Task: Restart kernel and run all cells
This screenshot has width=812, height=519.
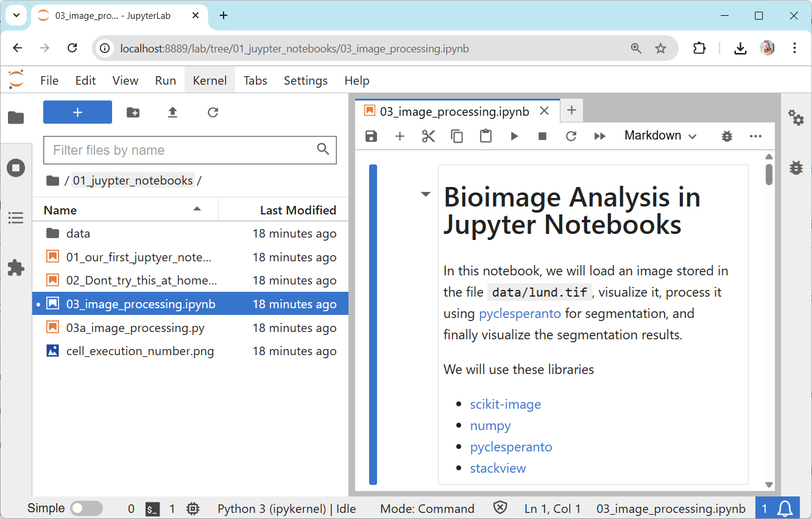Action: point(599,136)
